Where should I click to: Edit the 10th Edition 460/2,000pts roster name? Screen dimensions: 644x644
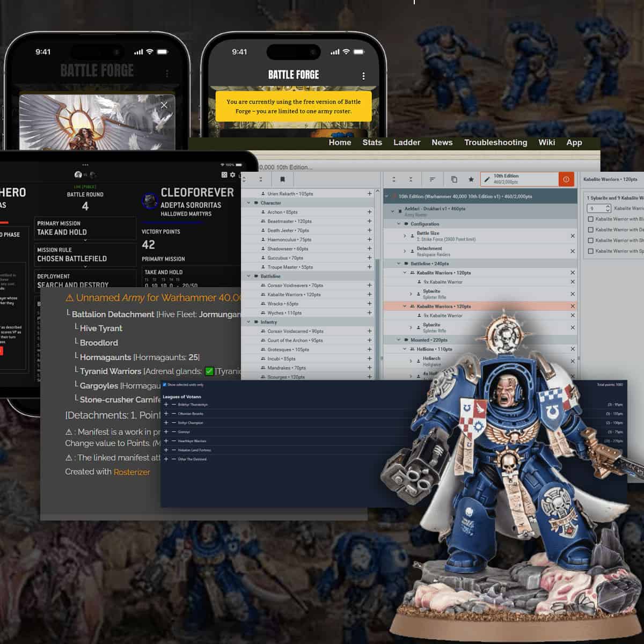[519, 179]
